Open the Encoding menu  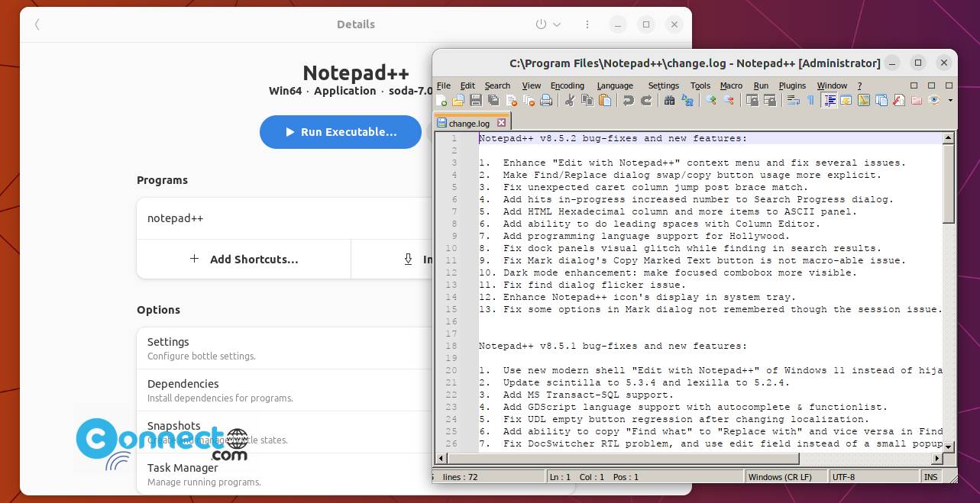[568, 85]
